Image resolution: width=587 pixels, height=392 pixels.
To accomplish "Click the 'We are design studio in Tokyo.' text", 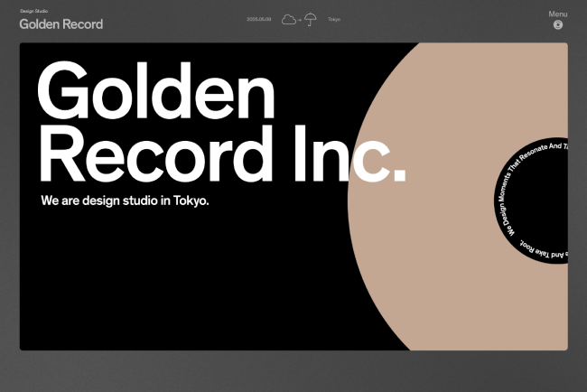I will [125, 201].
